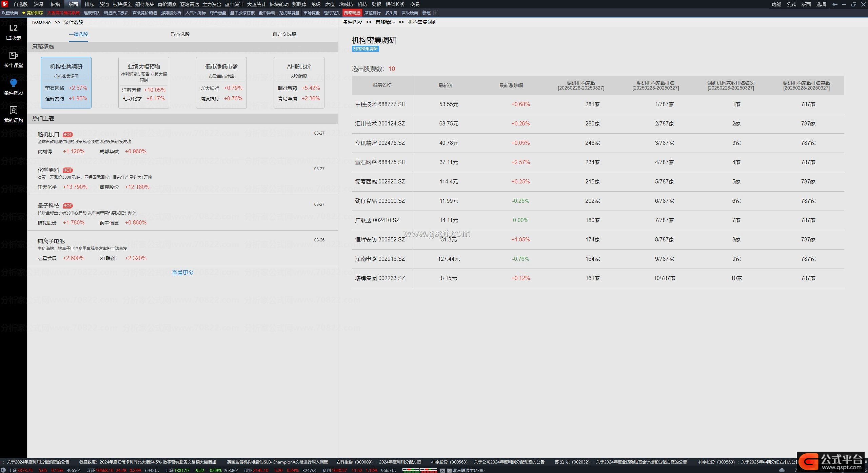The width and height of the screenshot is (868, 473).
Task: Sort by 最新价 column header
Action: click(445, 85)
